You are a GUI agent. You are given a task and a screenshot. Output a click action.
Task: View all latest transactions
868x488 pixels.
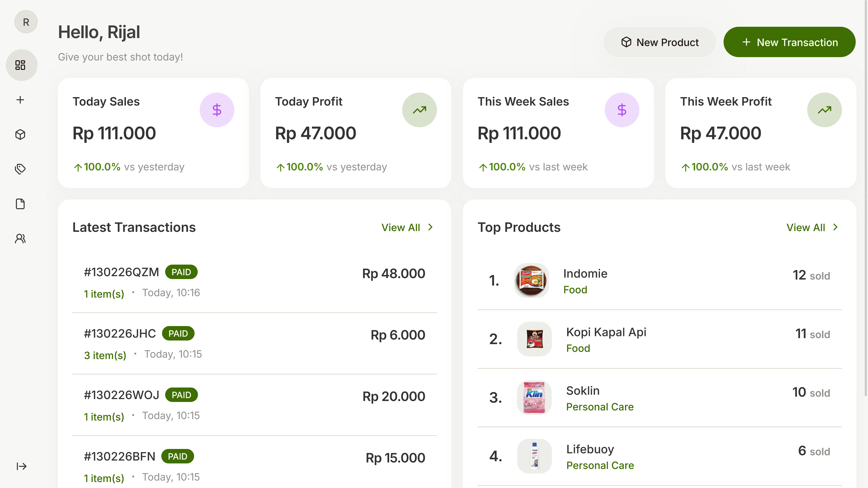[401, 227]
